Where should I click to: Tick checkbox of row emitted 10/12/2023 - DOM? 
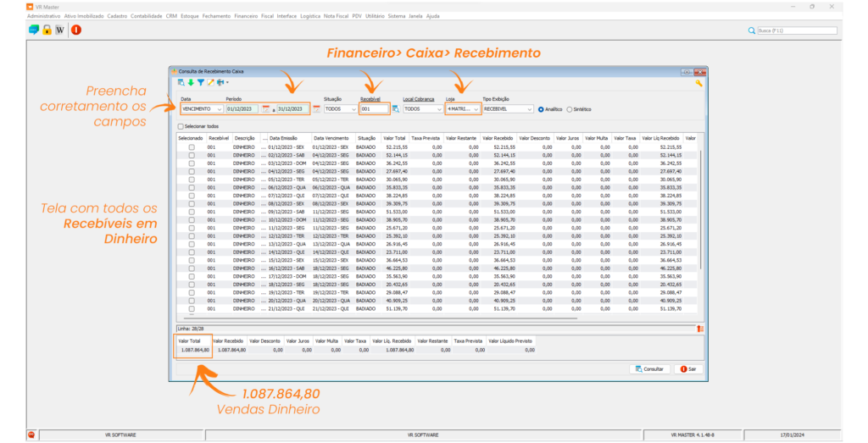coord(192,220)
